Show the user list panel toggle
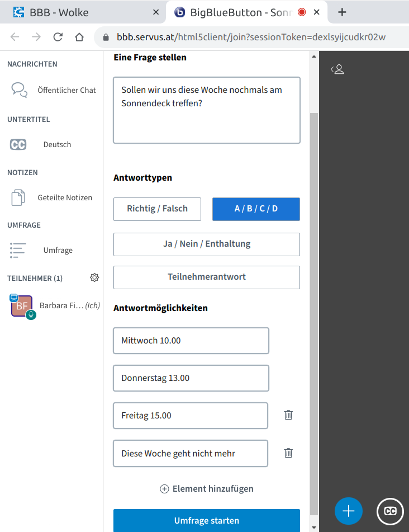 [337, 69]
